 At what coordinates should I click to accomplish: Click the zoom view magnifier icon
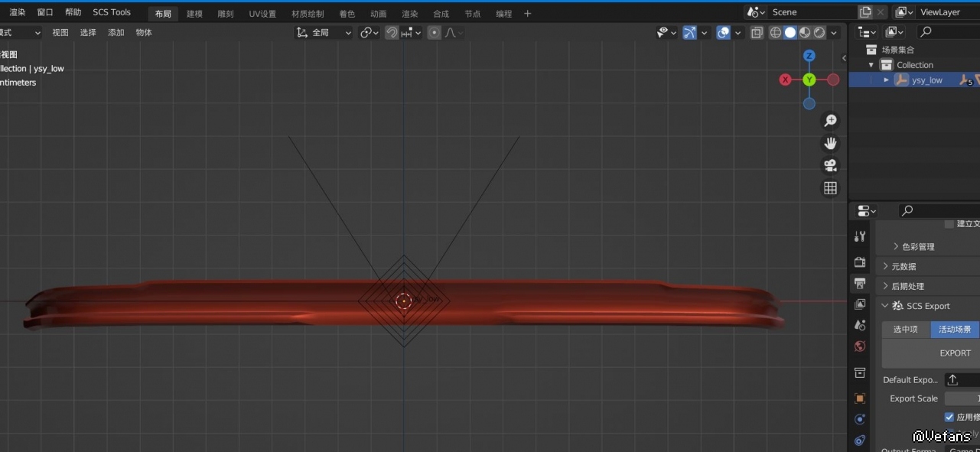point(830,121)
